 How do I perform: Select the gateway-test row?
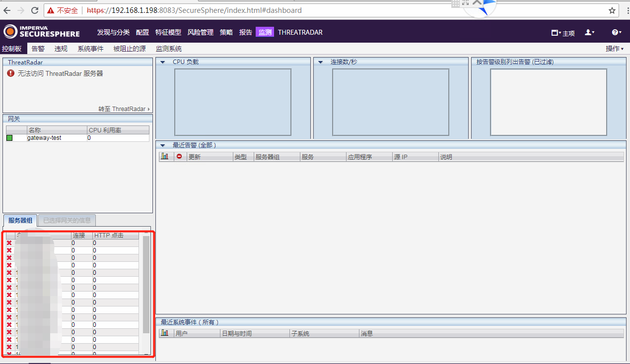click(x=77, y=138)
